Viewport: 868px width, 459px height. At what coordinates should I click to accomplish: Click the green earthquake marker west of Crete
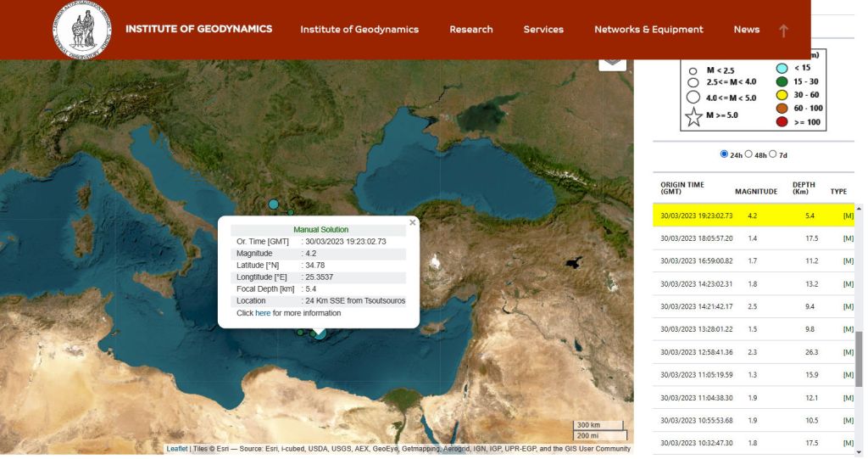(x=300, y=332)
